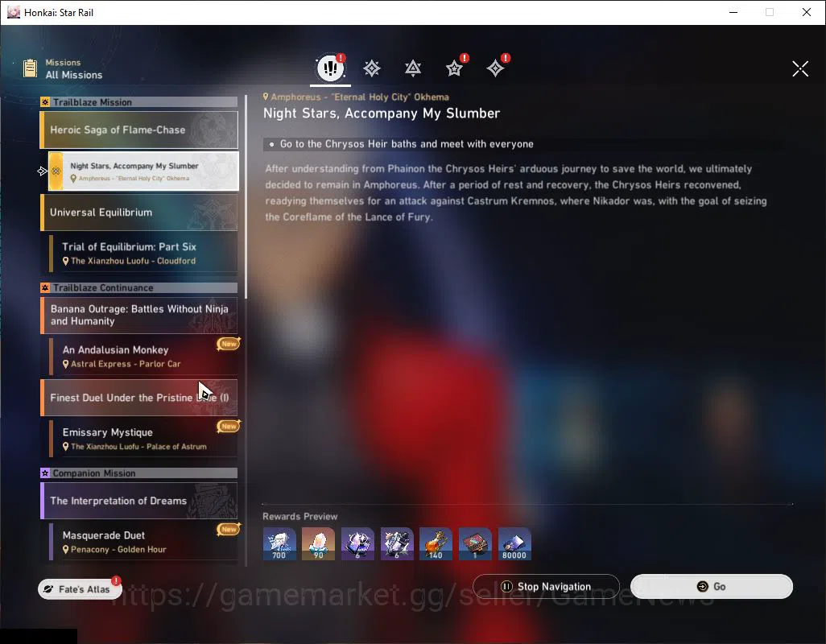826x644 pixels.
Task: Switch to the Trailblaze Mission filter tab
Action: click(372, 68)
